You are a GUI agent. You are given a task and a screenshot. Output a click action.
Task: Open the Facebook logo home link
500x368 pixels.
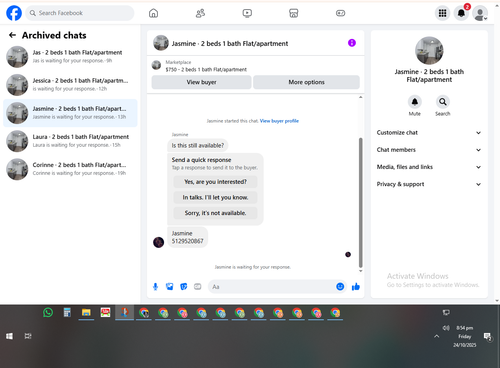click(14, 13)
